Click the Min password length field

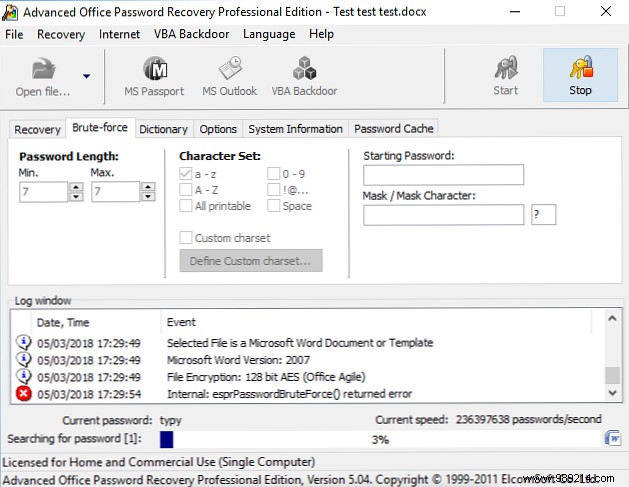44,192
